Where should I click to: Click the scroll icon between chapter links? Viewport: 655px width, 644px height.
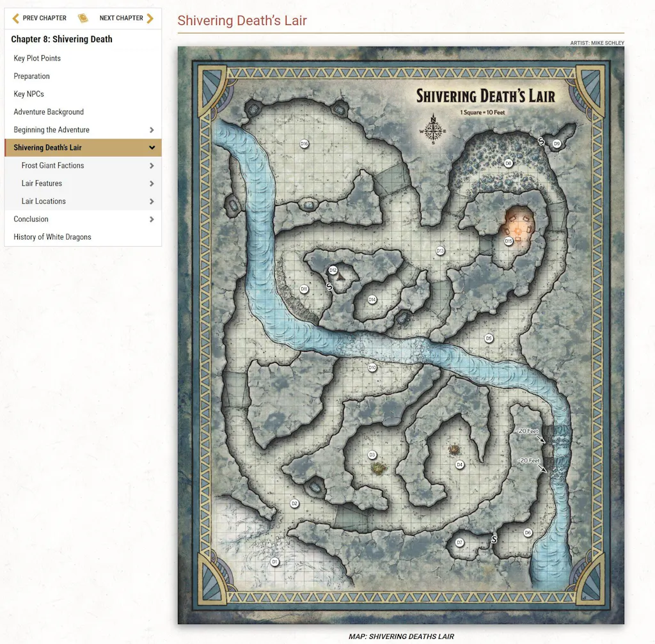point(83,18)
